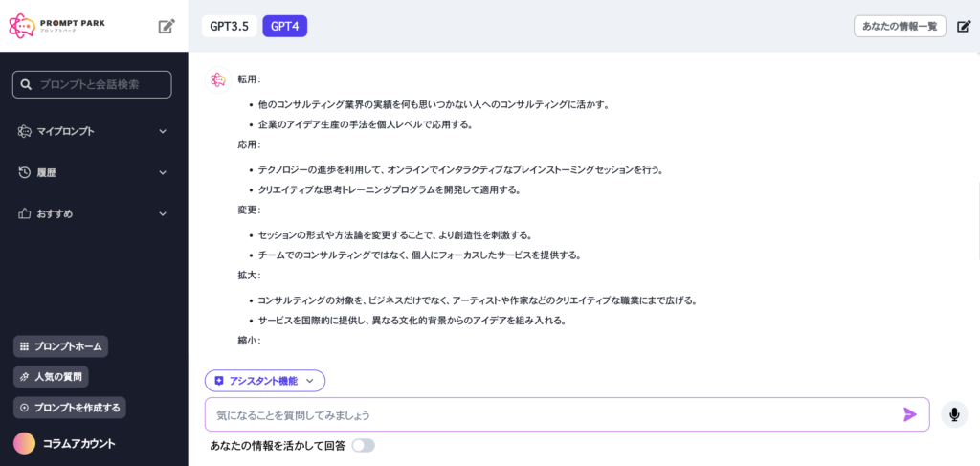Screen dimensions: 980x466
Task: Click the search magnifier icon
Action: pos(26,85)
